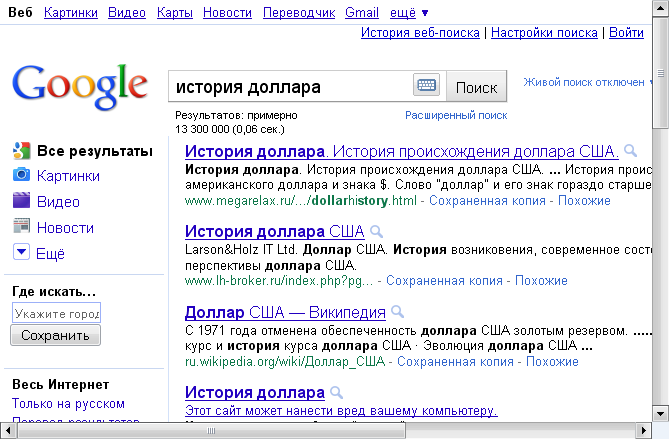Viewport: 669px width, 439px height.
Task: Click the purple video icon beside Видео
Action: pyautogui.click(x=21, y=201)
